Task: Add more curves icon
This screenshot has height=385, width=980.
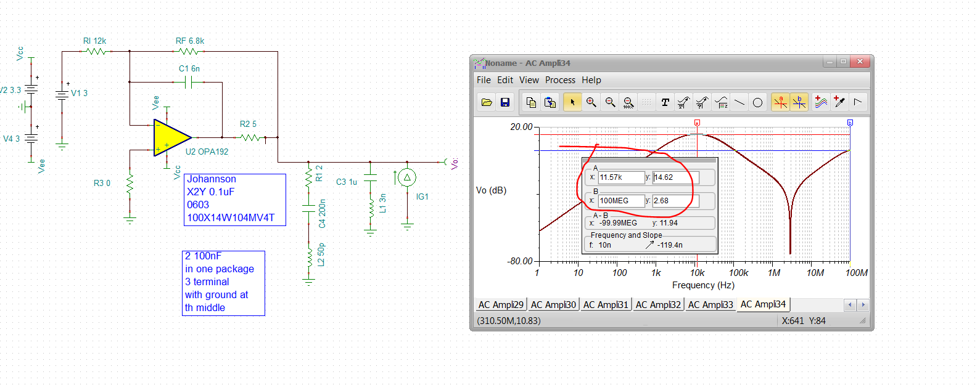Action: tap(820, 102)
